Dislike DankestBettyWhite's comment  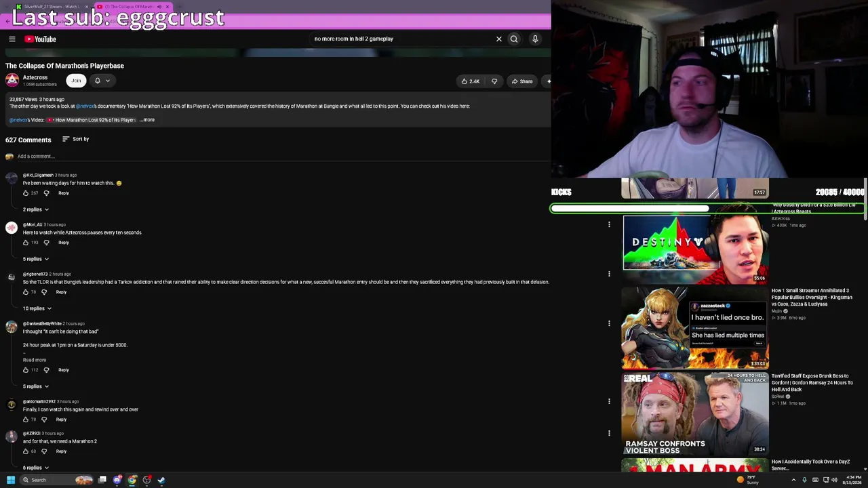[x=46, y=370]
